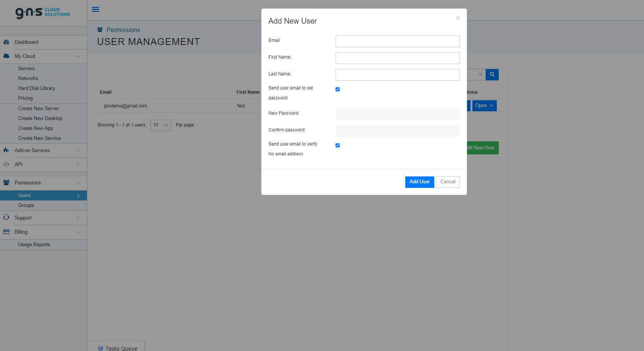
Task: Open the Hard Disk Library item
Action: pyautogui.click(x=37, y=88)
